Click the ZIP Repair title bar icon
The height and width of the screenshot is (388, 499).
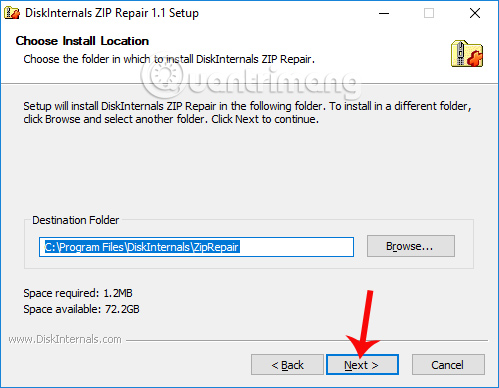tap(12, 13)
